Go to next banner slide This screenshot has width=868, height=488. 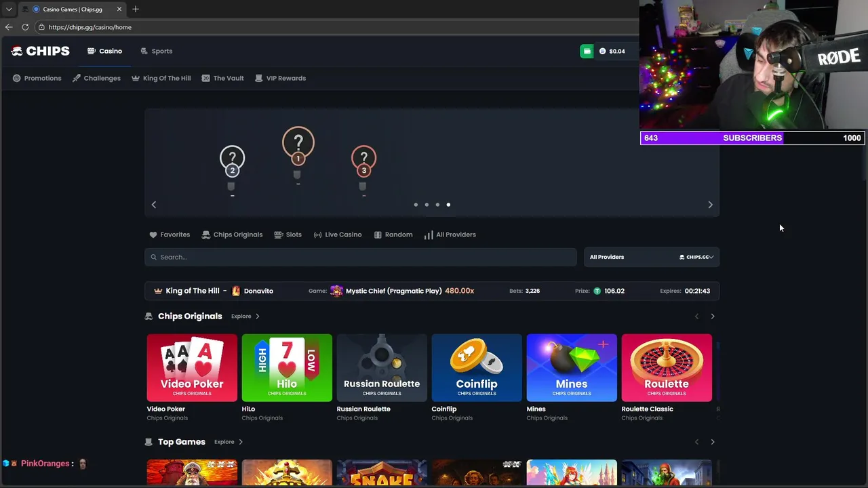pyautogui.click(x=710, y=205)
